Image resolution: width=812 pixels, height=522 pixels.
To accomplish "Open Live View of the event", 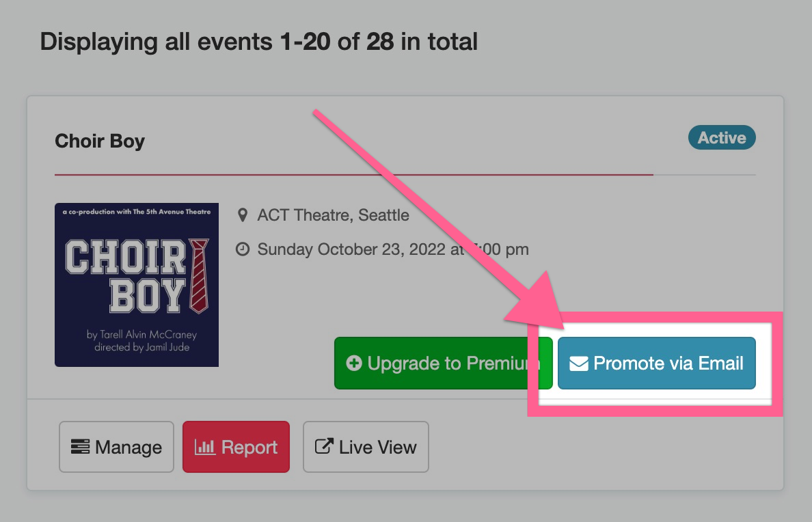I will [x=366, y=447].
